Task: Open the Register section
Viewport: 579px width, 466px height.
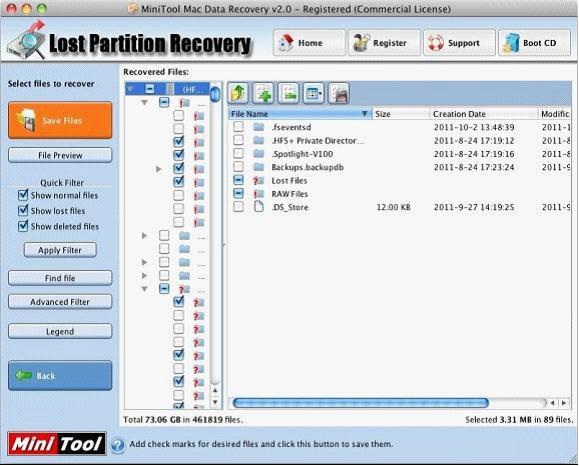Action: 384,43
